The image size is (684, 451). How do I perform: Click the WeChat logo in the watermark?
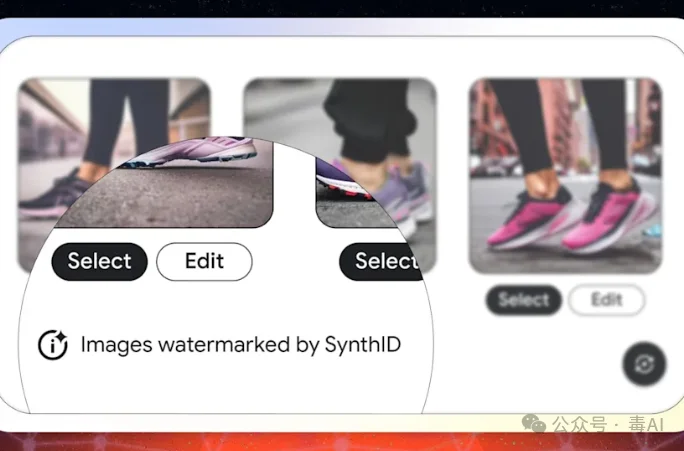click(x=534, y=424)
